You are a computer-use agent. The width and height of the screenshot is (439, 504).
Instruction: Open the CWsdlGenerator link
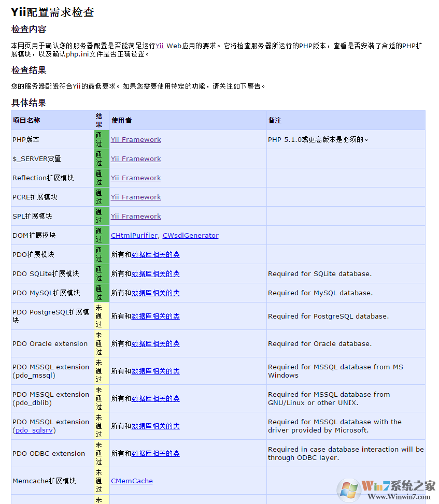(x=190, y=235)
